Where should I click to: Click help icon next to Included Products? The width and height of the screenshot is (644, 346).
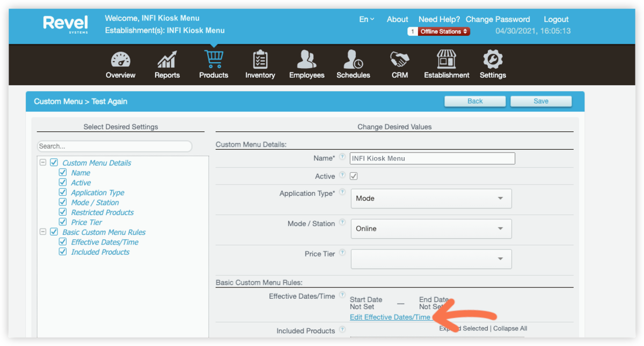tap(342, 330)
